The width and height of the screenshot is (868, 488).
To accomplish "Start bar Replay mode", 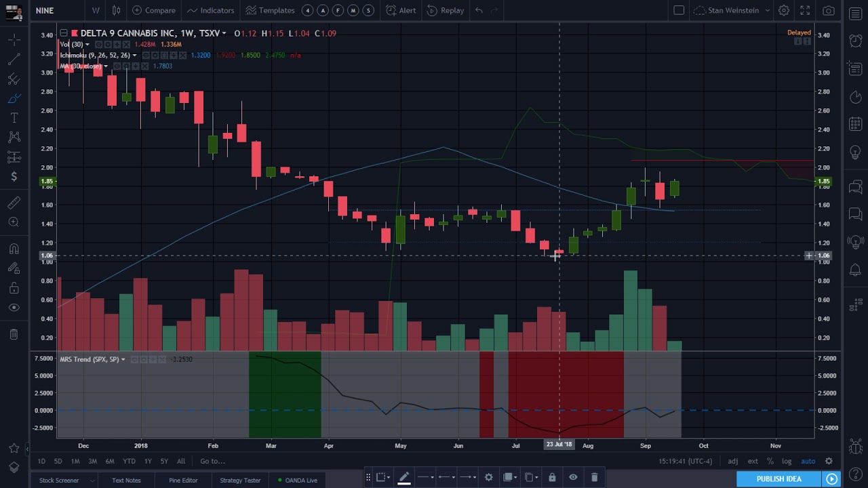I will pos(445,10).
